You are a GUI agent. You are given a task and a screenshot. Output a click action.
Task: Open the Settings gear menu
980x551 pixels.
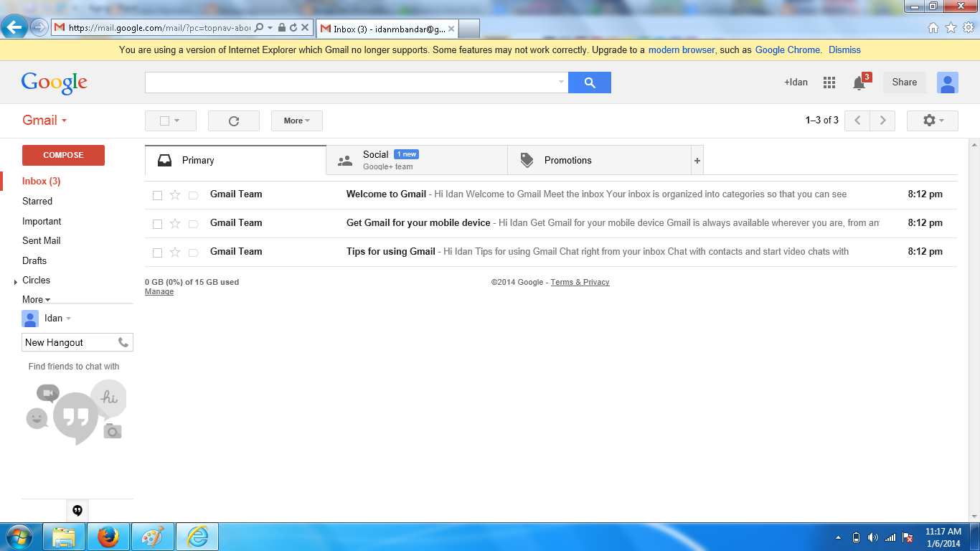[x=932, y=121]
